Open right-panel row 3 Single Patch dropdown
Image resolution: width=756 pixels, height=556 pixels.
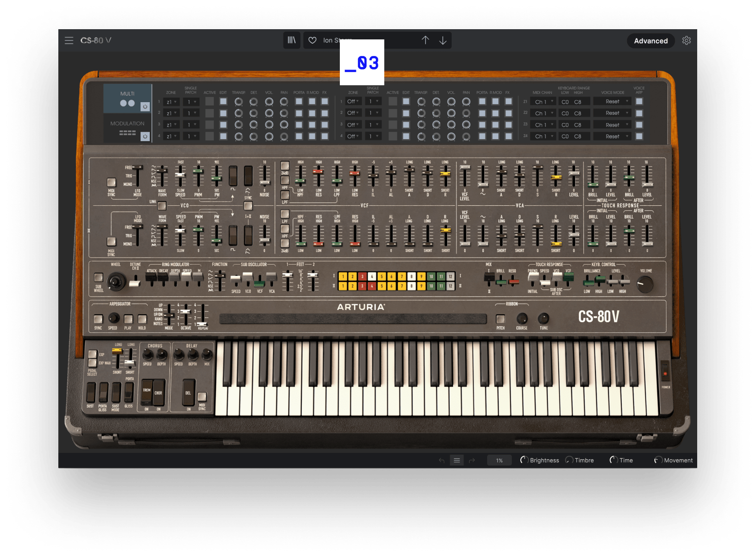[x=373, y=125]
